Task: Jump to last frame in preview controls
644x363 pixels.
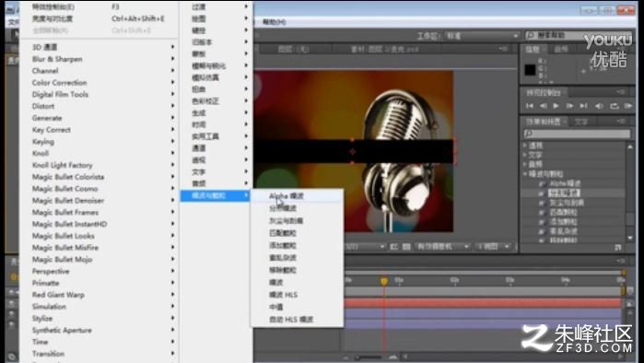Action: click(583, 106)
